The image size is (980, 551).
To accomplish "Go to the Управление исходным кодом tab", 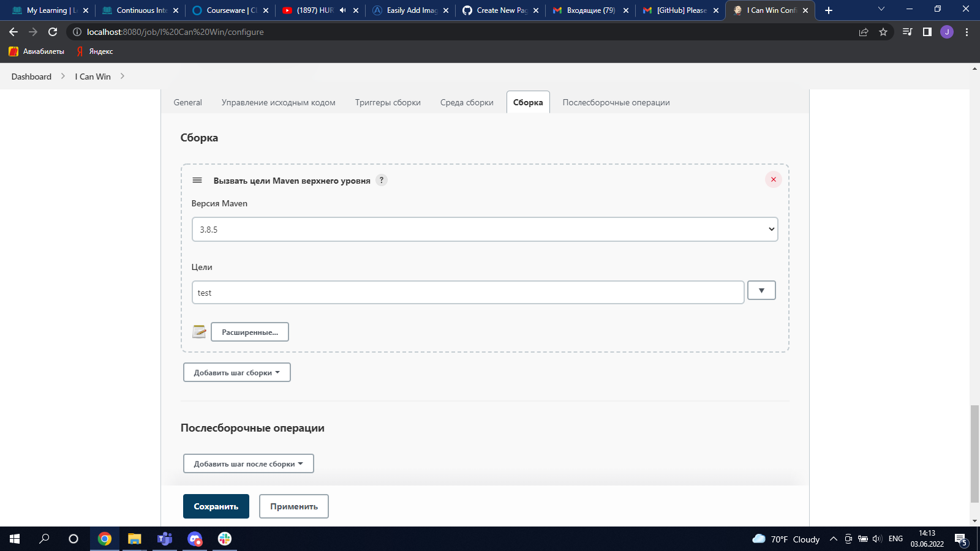I will [279, 102].
